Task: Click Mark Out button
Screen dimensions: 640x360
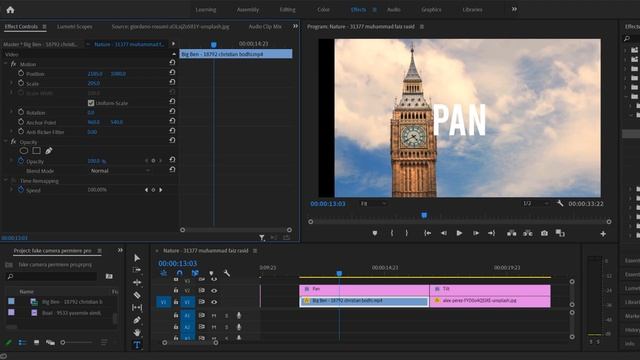Action: click(x=407, y=233)
